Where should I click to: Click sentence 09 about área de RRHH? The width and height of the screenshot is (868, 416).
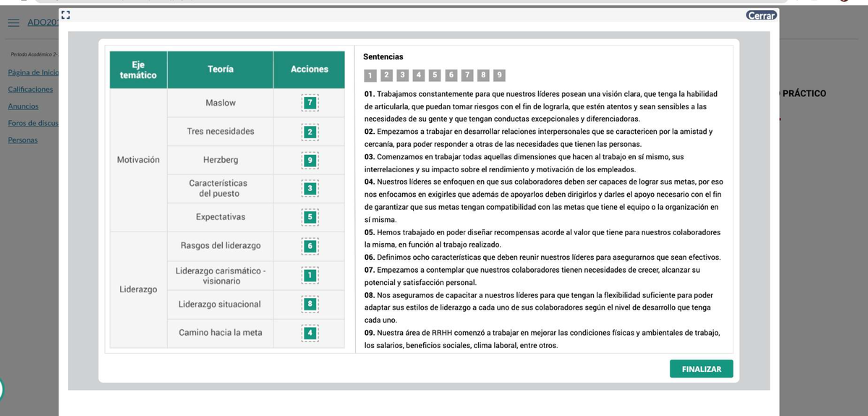542,339
